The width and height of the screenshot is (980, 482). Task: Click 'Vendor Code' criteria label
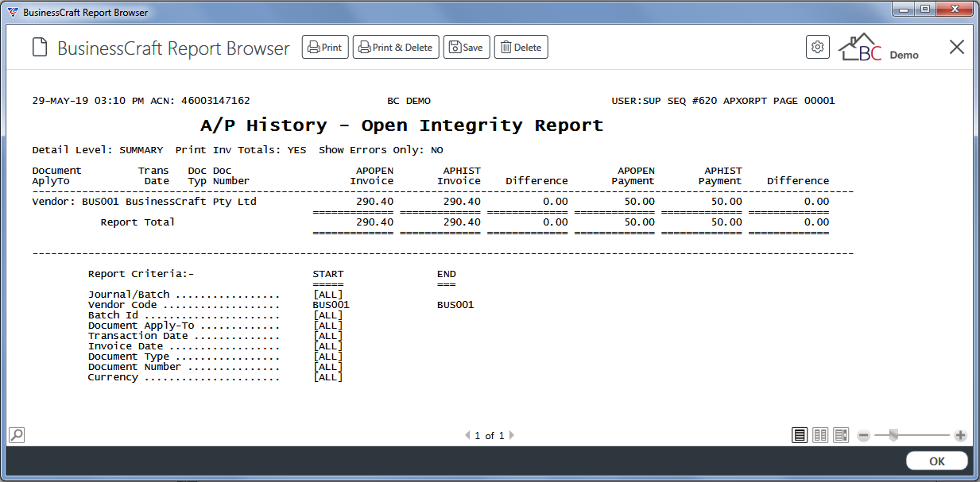click(122, 305)
